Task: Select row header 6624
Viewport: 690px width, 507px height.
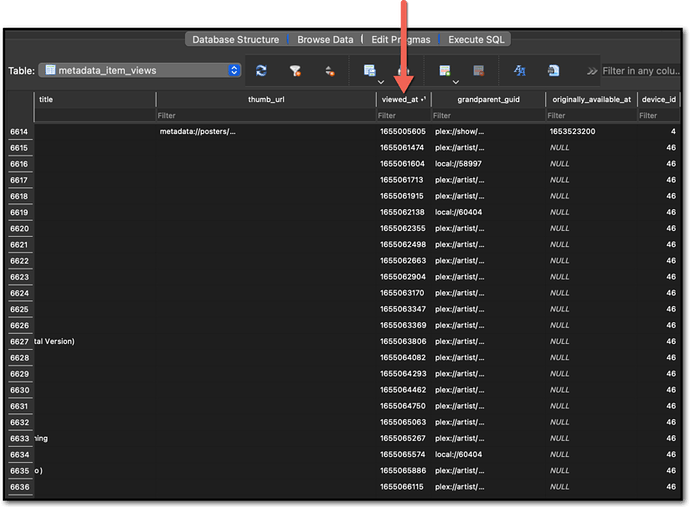Action: tap(19, 293)
